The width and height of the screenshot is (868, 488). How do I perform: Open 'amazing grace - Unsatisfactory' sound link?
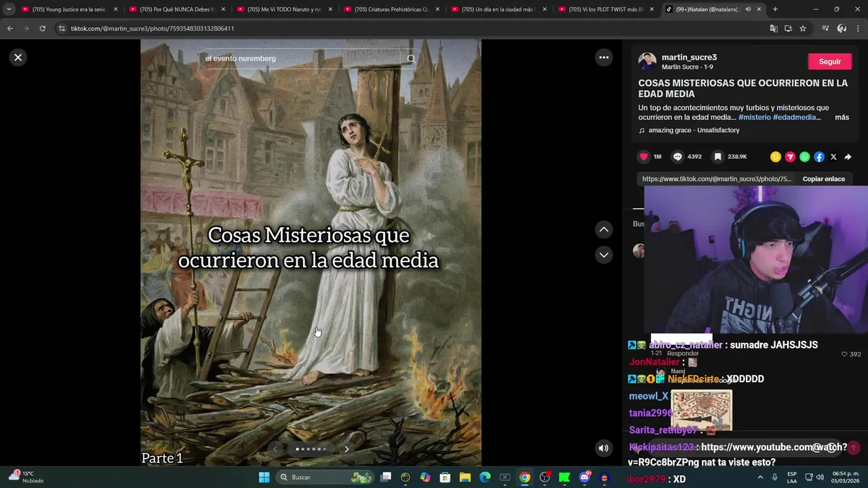(694, 130)
